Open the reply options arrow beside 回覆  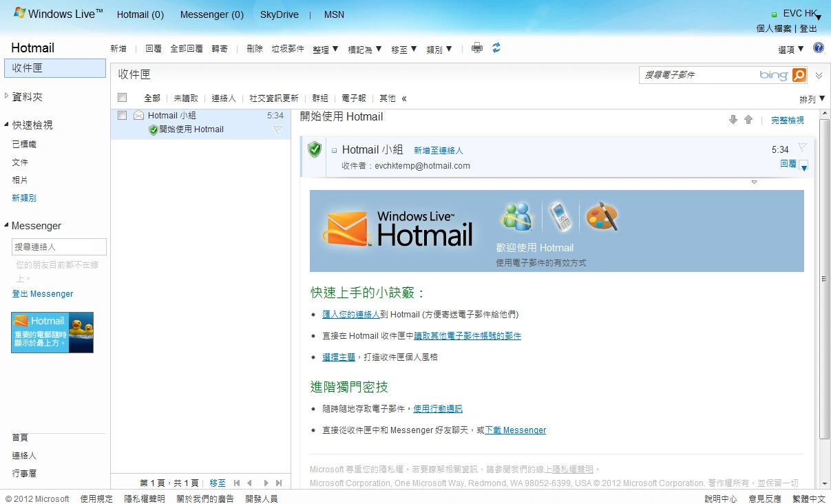point(803,167)
